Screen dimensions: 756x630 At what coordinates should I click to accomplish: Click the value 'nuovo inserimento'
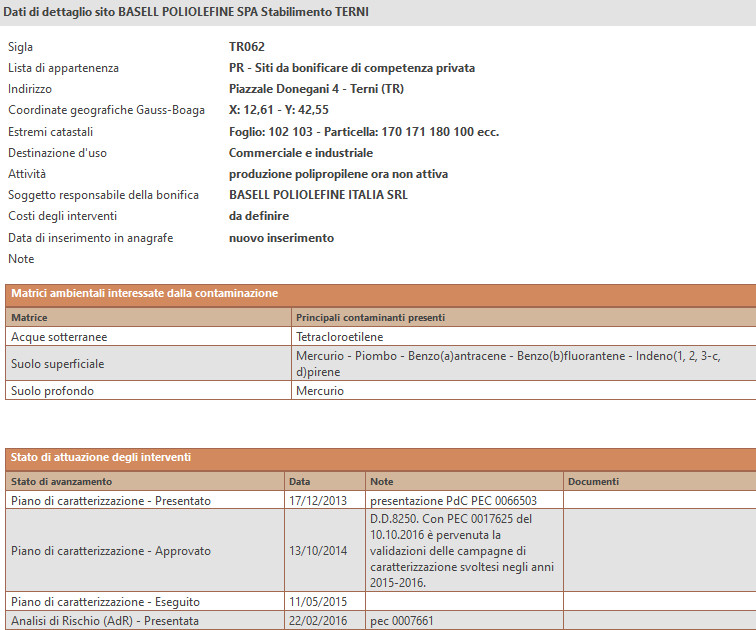tap(282, 238)
